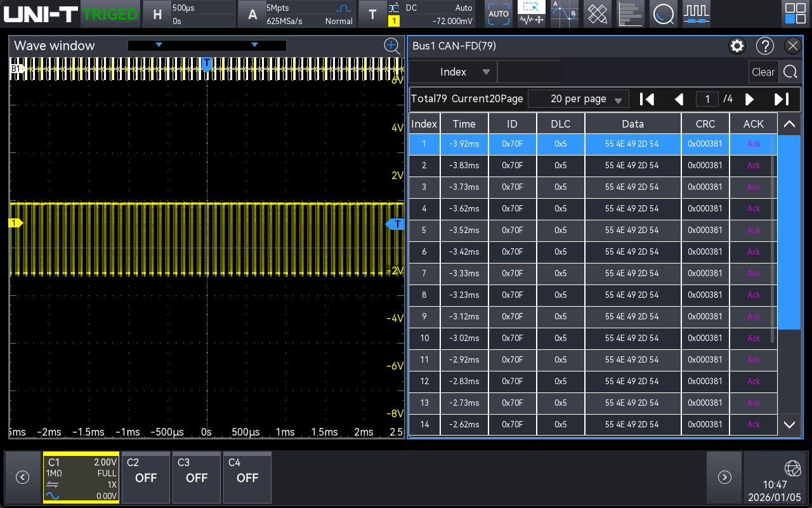The height and width of the screenshot is (508, 812).
Task: Click the DLC column header
Action: [x=561, y=124]
